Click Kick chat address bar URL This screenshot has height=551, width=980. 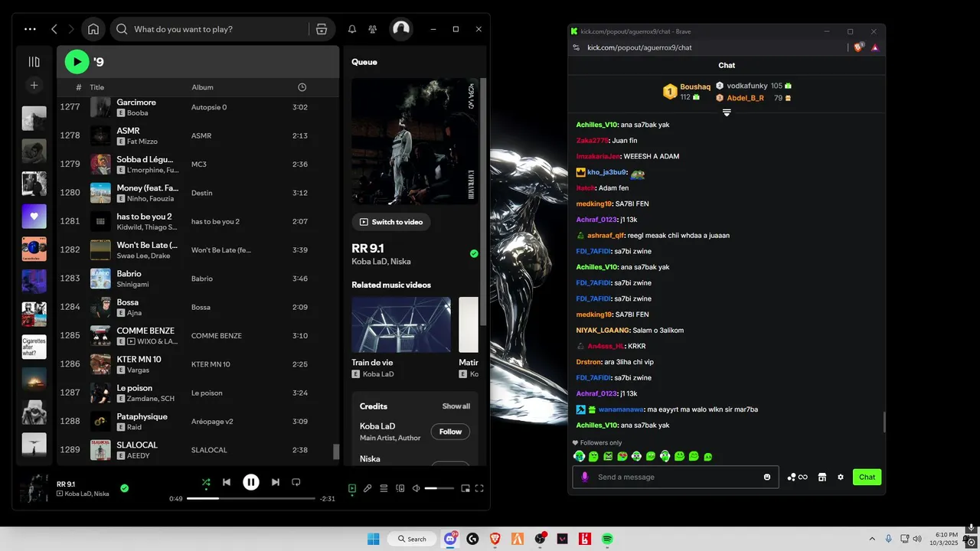[x=639, y=47]
